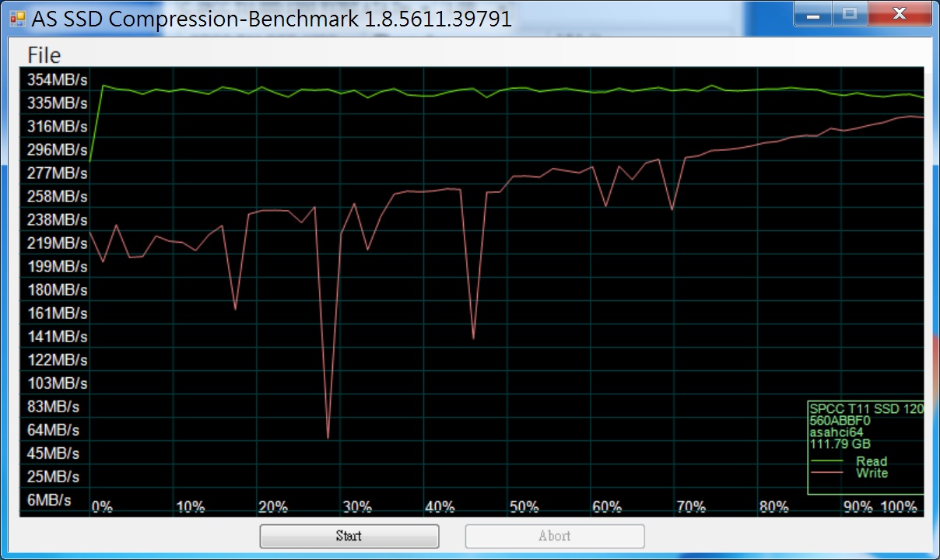Maximize the AS SSD Compression-Benchmark window
The height and width of the screenshot is (560, 940).
point(851,13)
